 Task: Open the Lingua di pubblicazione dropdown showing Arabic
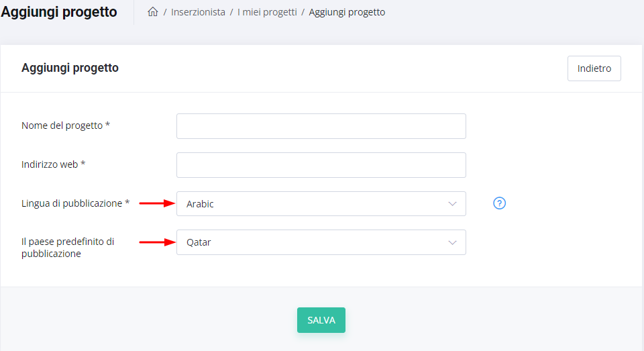(x=321, y=204)
